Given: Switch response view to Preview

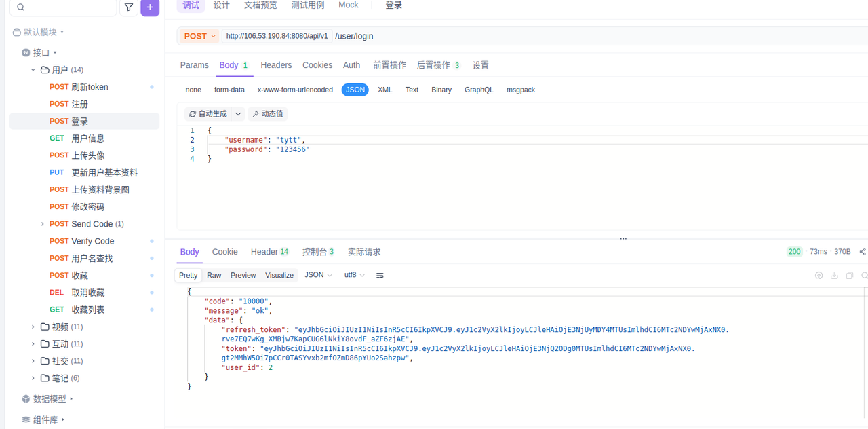Looking at the screenshot, I should (x=243, y=275).
